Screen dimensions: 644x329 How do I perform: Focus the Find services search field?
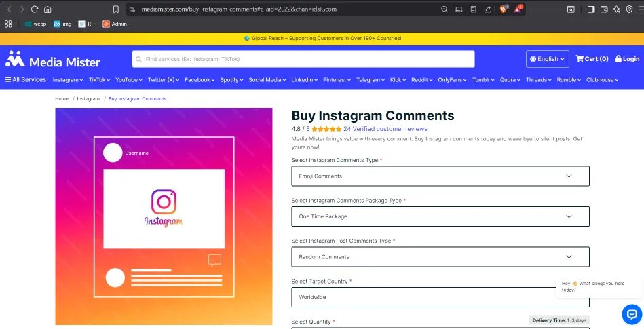[303, 59]
